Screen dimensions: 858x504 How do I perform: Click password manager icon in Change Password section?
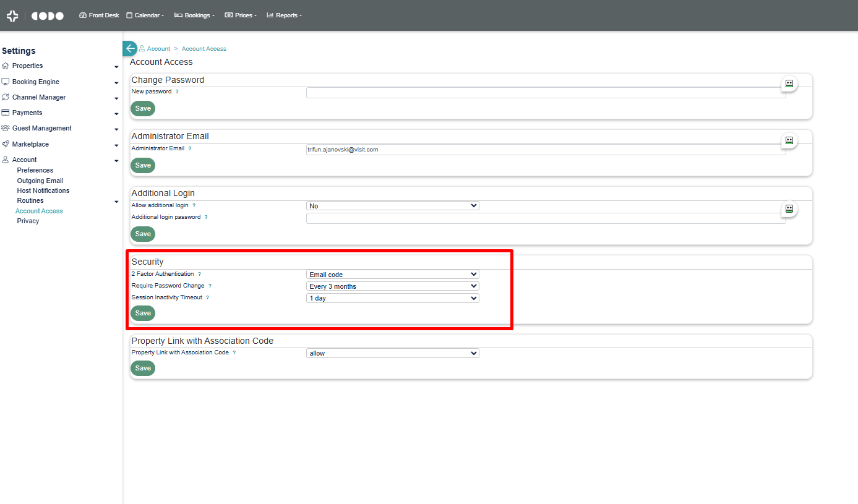pos(789,83)
